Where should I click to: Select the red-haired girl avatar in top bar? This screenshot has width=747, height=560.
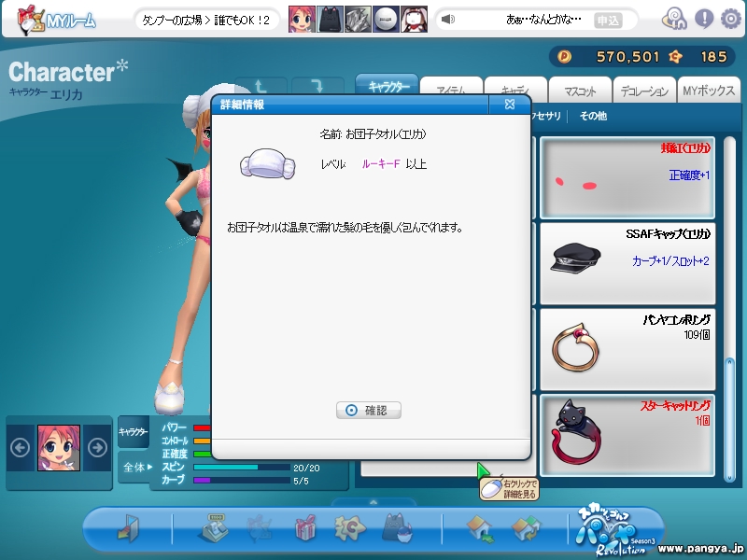302,20
